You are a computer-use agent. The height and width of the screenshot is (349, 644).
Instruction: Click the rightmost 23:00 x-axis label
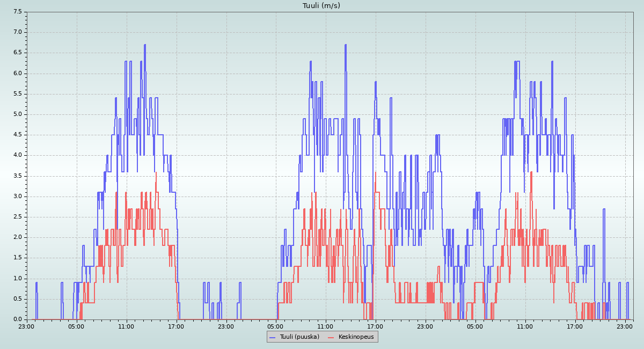[624, 326]
